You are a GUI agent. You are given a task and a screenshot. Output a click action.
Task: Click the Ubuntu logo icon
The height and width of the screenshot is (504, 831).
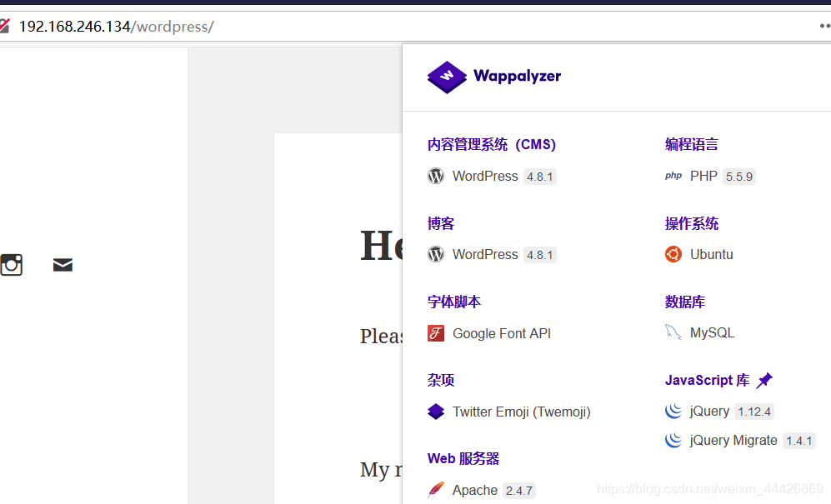tap(673, 254)
